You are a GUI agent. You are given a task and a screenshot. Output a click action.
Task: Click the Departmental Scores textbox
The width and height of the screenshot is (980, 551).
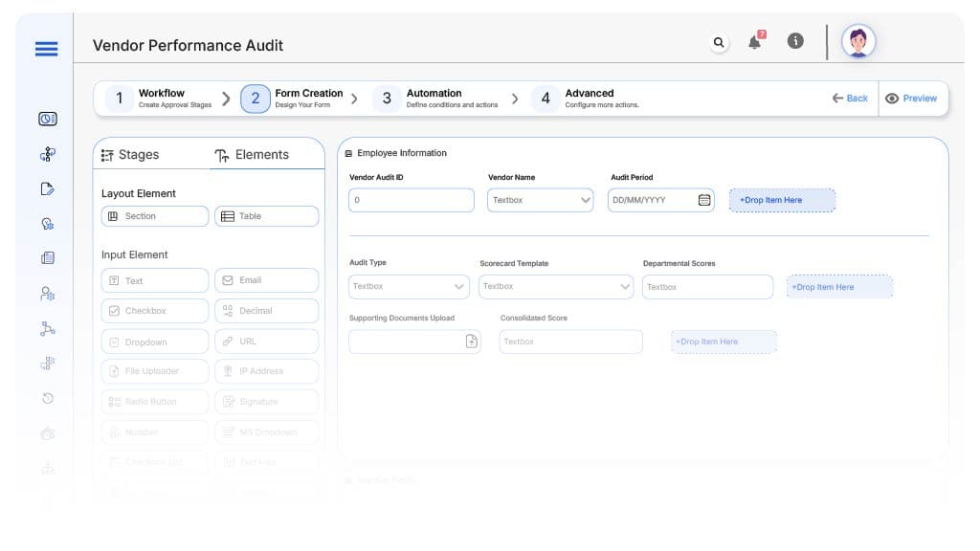pos(707,287)
